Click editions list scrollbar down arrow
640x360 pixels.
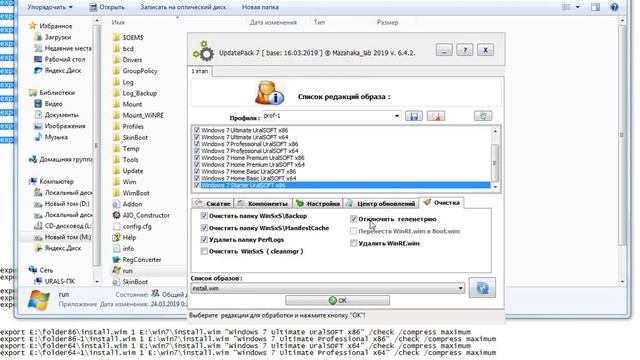(495, 187)
